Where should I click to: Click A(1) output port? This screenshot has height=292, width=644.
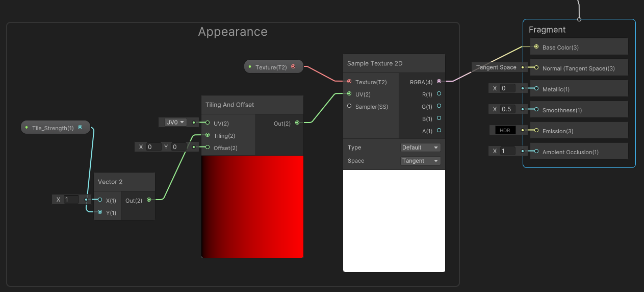439,131
